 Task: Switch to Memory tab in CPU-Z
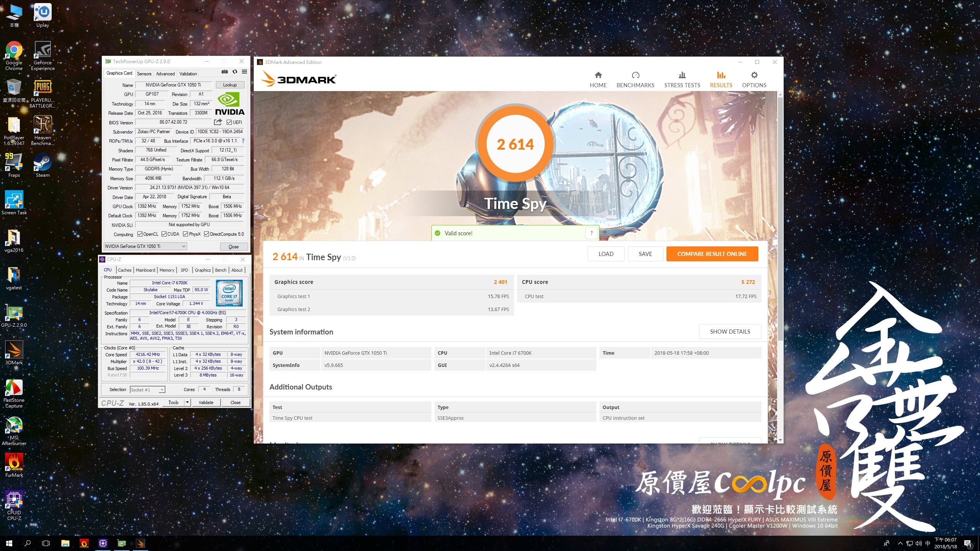pyautogui.click(x=167, y=270)
